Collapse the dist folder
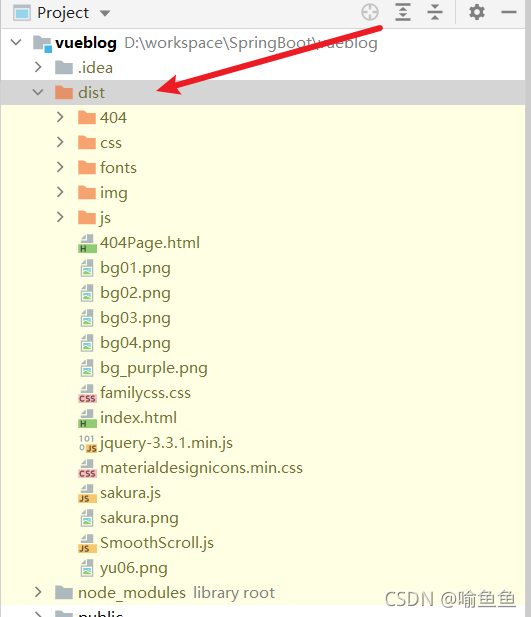 click(x=38, y=92)
